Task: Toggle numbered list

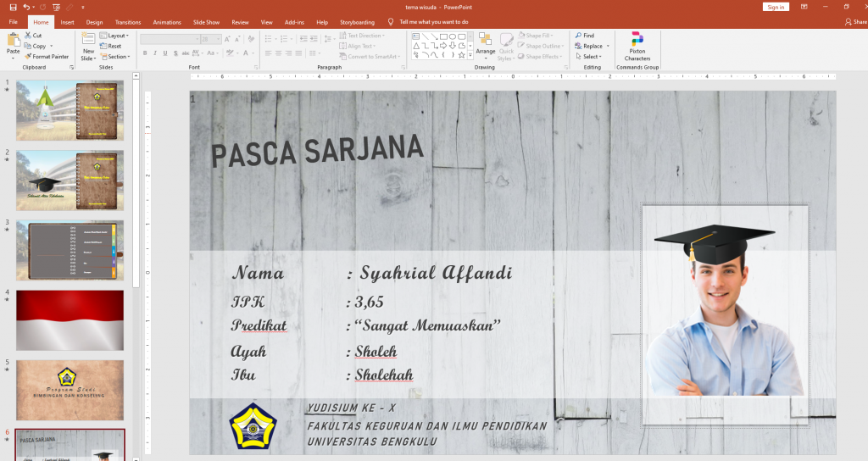Action: pos(286,39)
